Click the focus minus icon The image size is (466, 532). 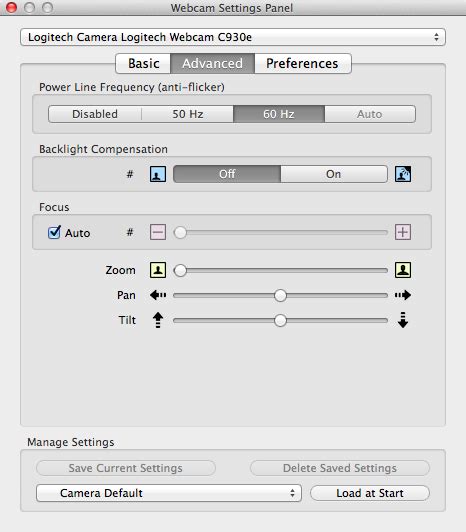click(x=158, y=232)
